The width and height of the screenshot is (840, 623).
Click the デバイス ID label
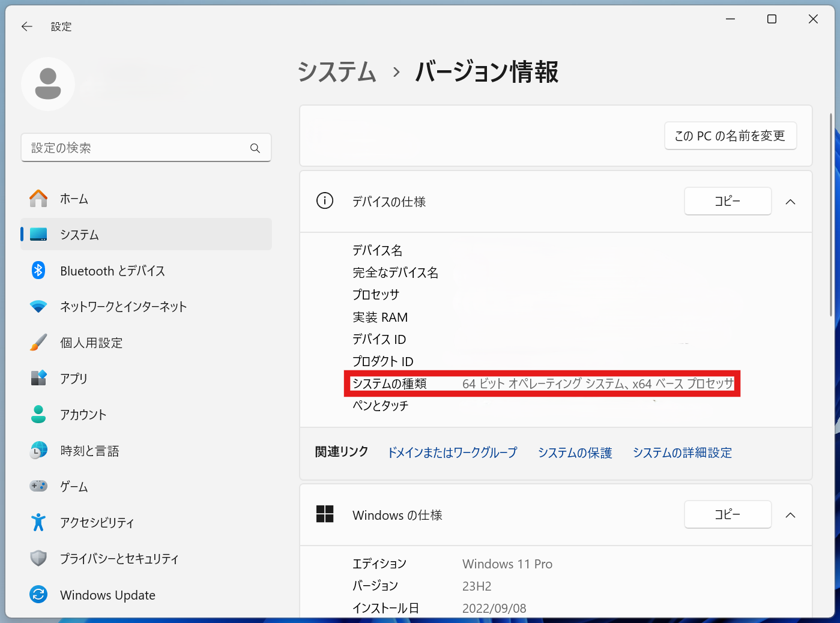379,339
